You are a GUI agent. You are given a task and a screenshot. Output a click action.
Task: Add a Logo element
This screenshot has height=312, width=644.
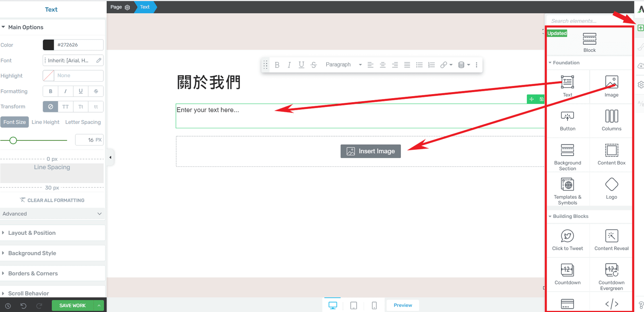pyautogui.click(x=611, y=189)
